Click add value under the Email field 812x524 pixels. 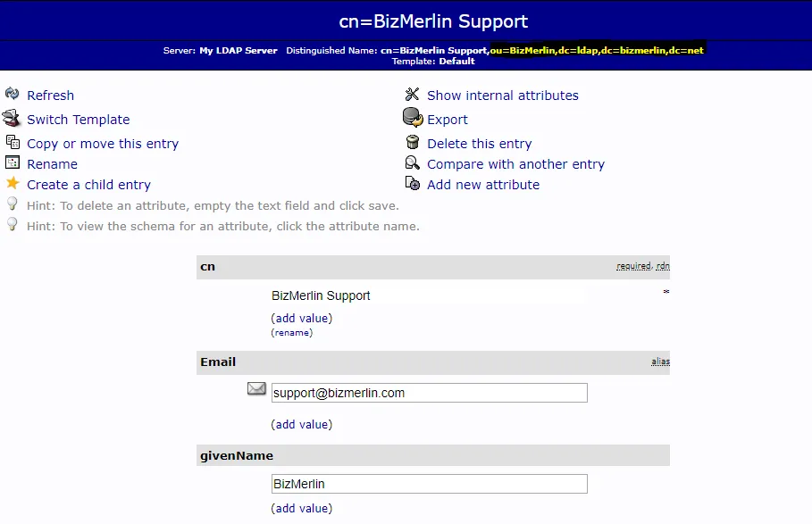tap(301, 425)
